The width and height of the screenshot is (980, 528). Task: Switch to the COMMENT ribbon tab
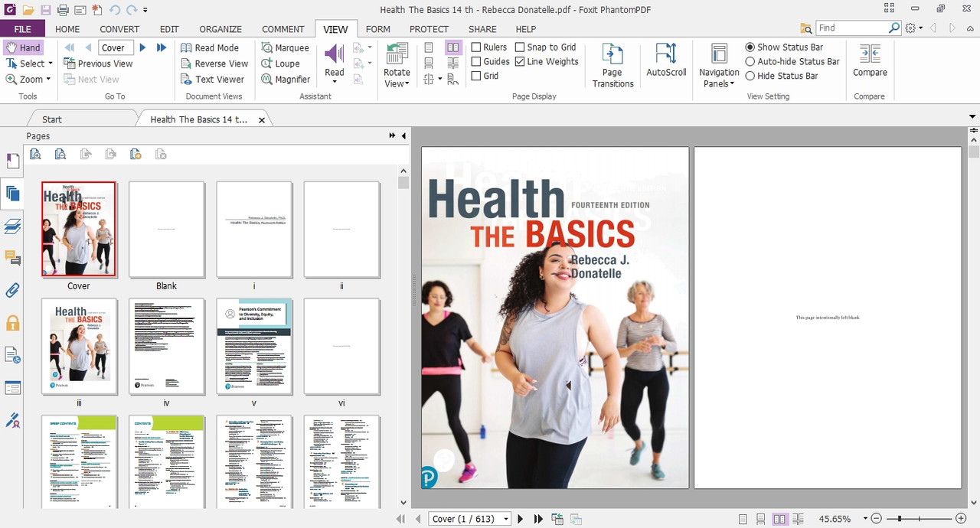[x=283, y=29]
